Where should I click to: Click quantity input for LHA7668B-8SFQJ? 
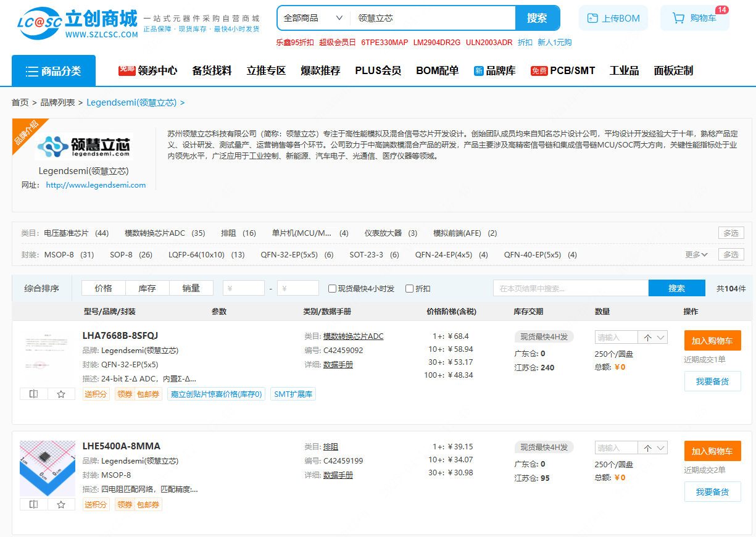pos(616,338)
